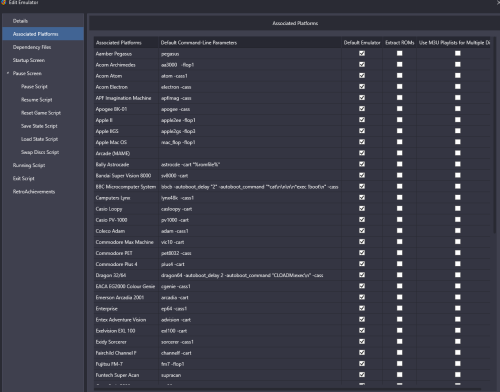Select the Apple Mac OS platform cell
The image size is (500, 392).
coord(126,142)
